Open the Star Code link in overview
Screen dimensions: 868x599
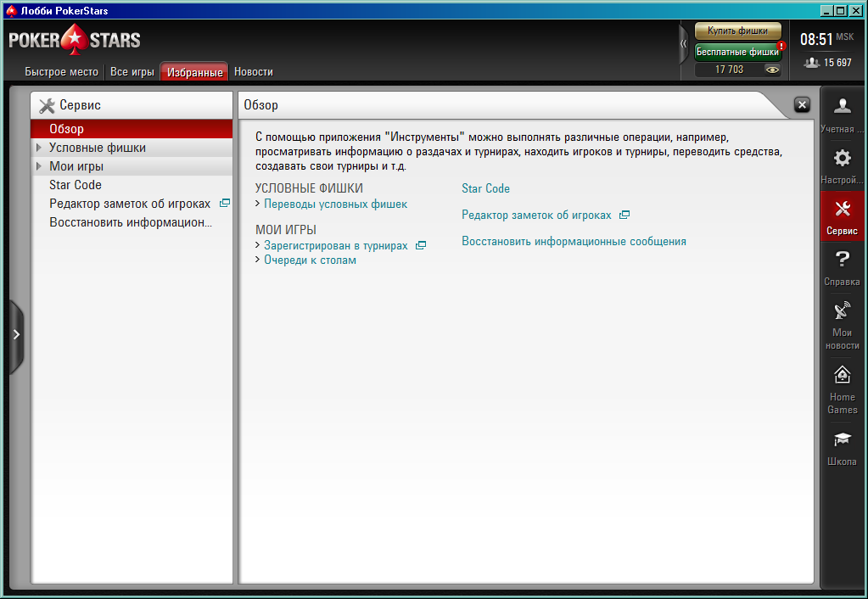(x=485, y=188)
